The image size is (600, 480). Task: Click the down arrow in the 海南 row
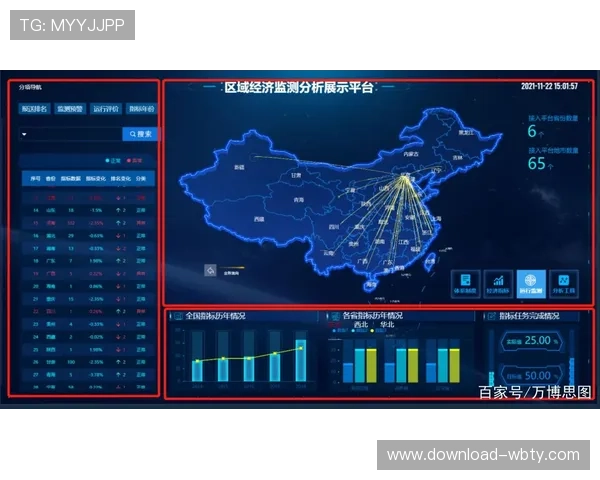pos(118,286)
